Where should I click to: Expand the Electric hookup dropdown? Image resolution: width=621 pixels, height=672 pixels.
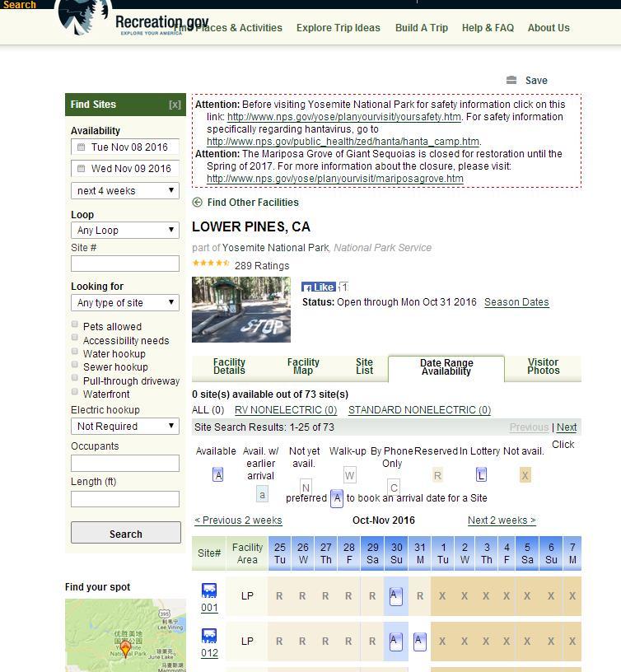pyautogui.click(x=125, y=427)
